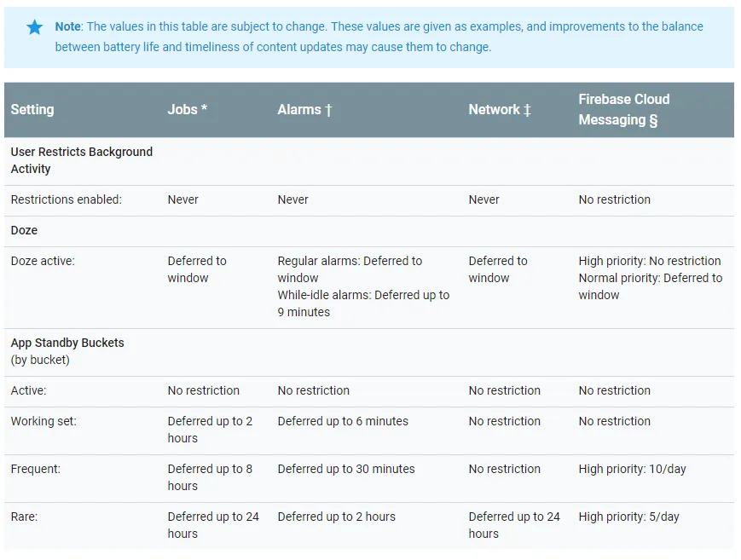Image resolution: width=741 pixels, height=560 pixels.
Task: Click the 'High priority: 5/day' cell
Action: click(x=628, y=517)
